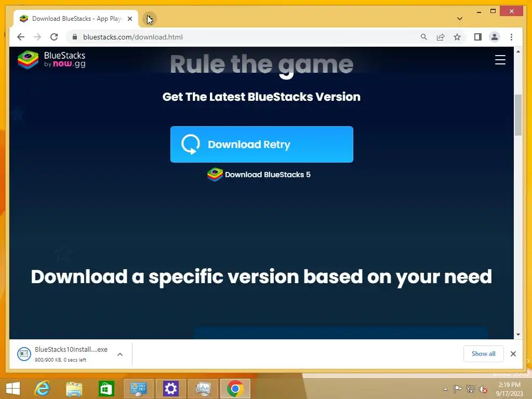
Task: Launch Internet Explorer from the taskbar
Action: coord(42,389)
